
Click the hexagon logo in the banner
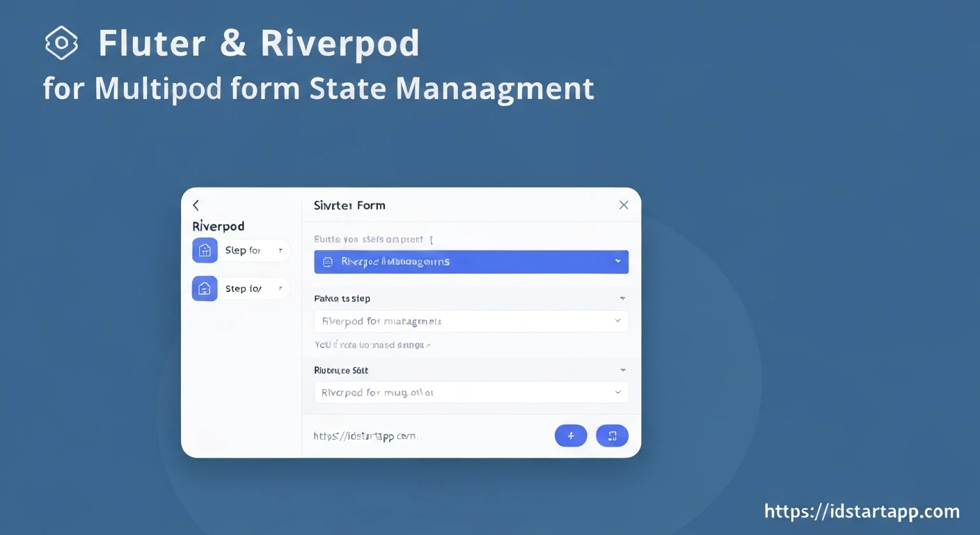61,43
